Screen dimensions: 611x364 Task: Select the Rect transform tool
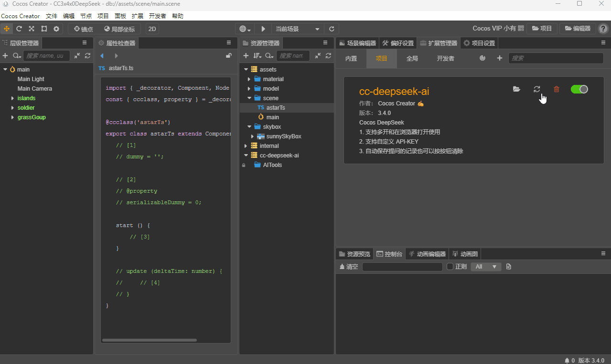pos(44,29)
